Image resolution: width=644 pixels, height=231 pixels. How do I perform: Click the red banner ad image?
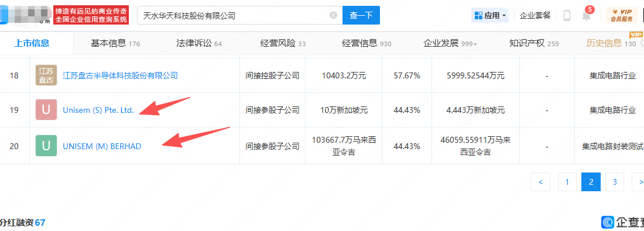[91, 15]
